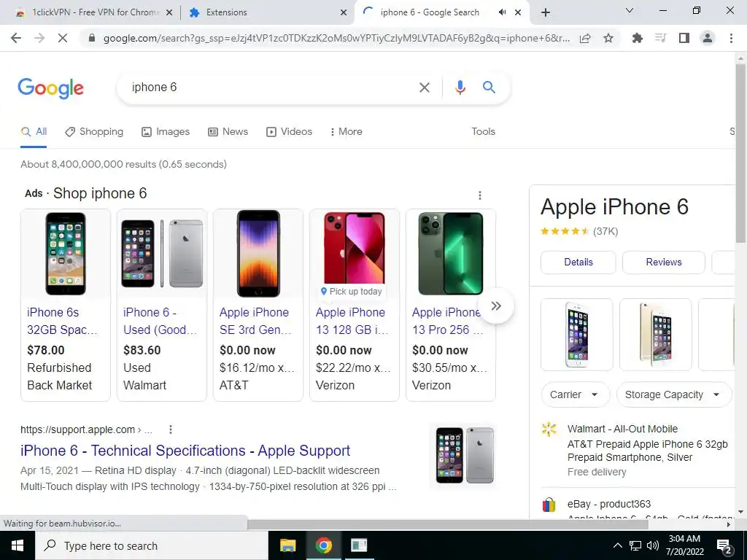Open the Extensions puzzle icon
747x560 pixels.
click(637, 38)
